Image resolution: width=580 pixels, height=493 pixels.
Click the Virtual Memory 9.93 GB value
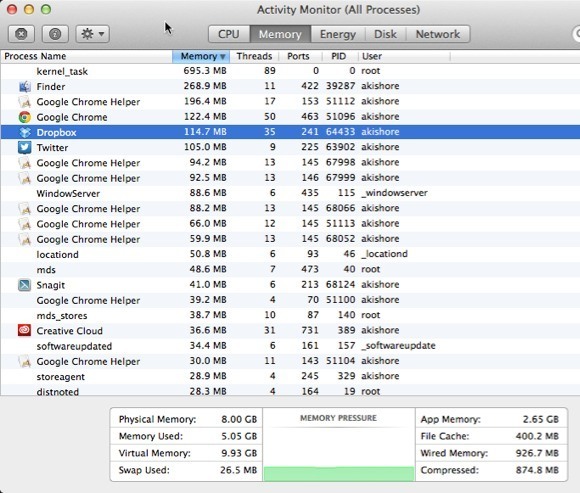coord(239,453)
